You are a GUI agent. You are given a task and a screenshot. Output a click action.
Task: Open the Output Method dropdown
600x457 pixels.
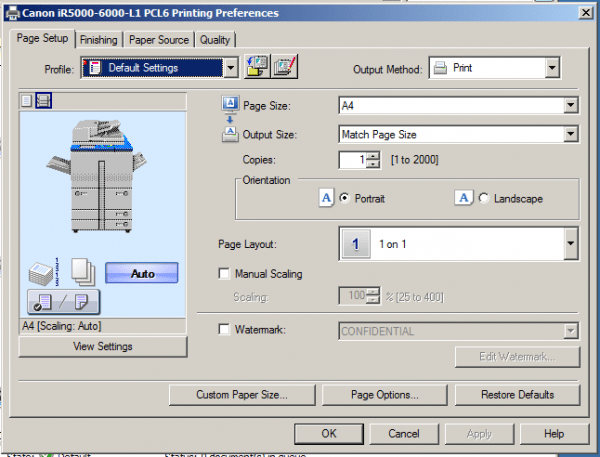click(x=552, y=68)
